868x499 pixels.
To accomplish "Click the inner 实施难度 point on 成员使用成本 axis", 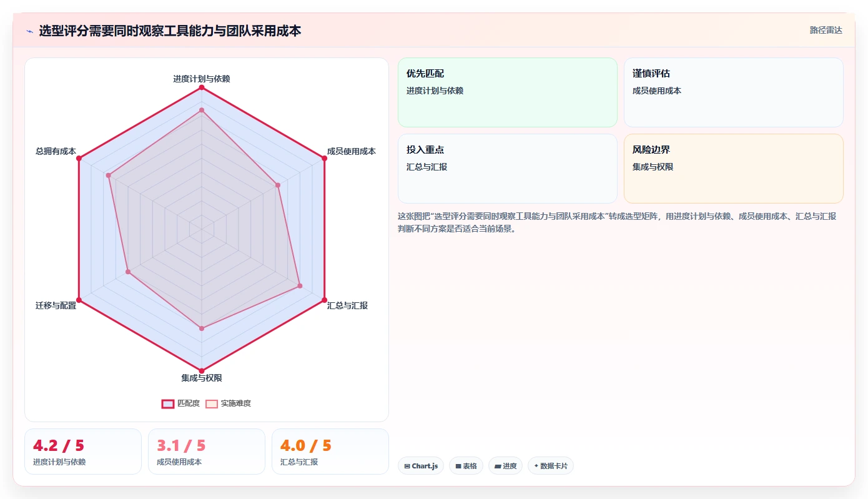I will click(x=278, y=185).
